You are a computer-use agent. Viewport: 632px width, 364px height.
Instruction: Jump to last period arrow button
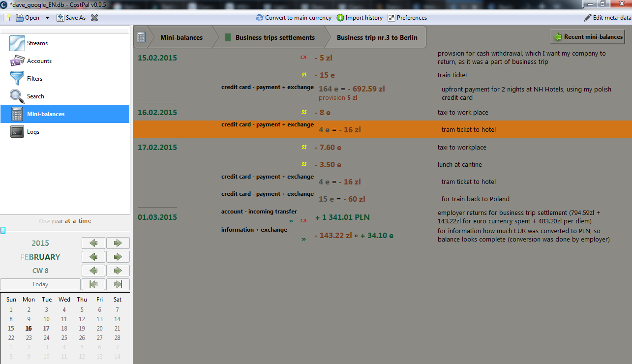(118, 284)
